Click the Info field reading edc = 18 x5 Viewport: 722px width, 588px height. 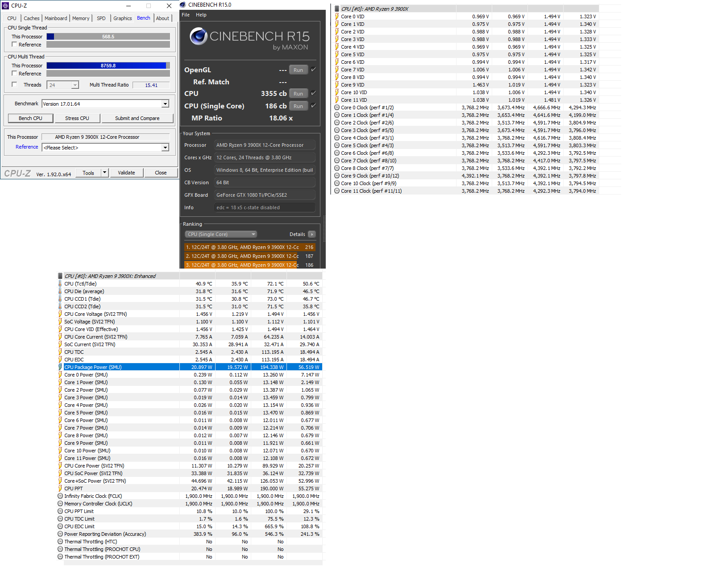point(265,207)
